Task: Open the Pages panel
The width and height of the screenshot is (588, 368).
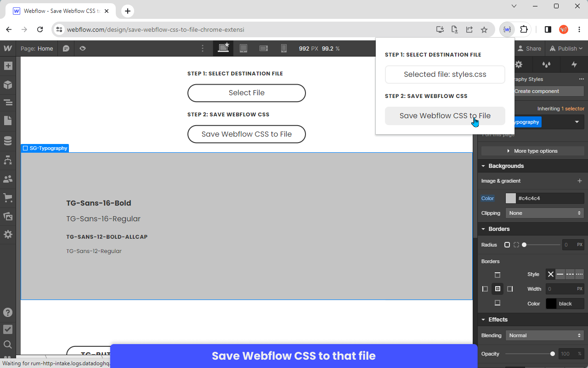Action: 8,120
